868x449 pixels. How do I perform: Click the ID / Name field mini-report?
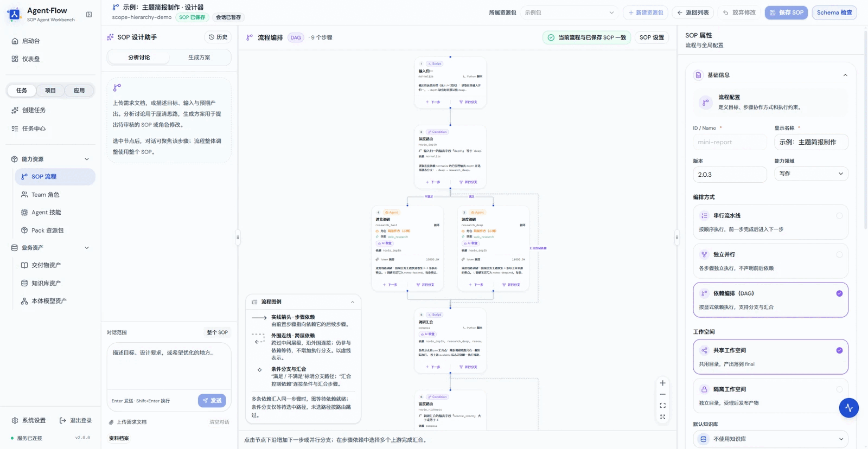point(730,142)
